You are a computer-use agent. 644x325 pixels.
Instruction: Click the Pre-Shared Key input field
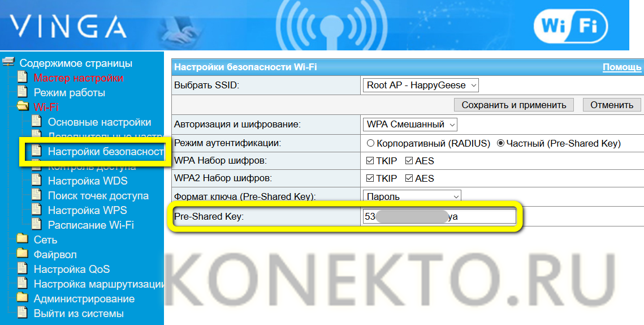[x=439, y=216]
